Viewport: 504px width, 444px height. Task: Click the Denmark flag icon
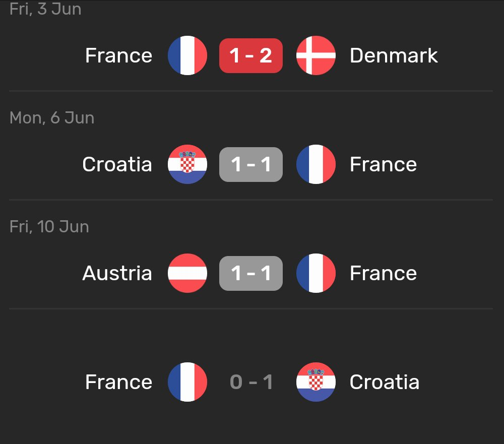(x=316, y=55)
